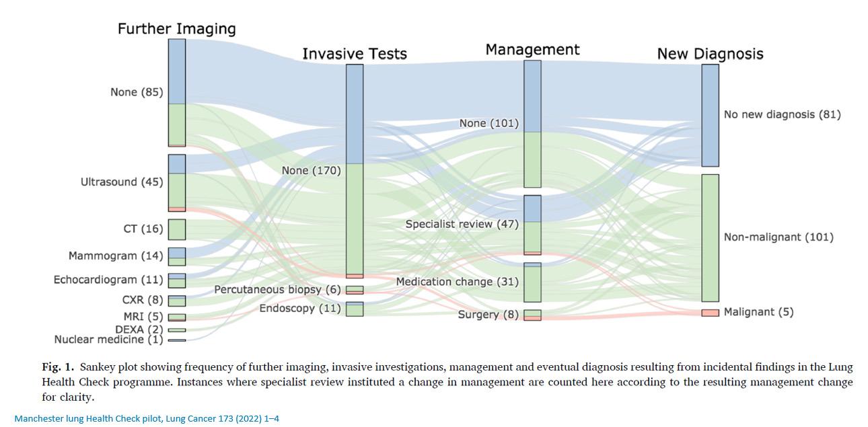The height and width of the screenshot is (427, 868).
Task: Select the 'Medication change (31)' green node
Action: click(x=532, y=282)
